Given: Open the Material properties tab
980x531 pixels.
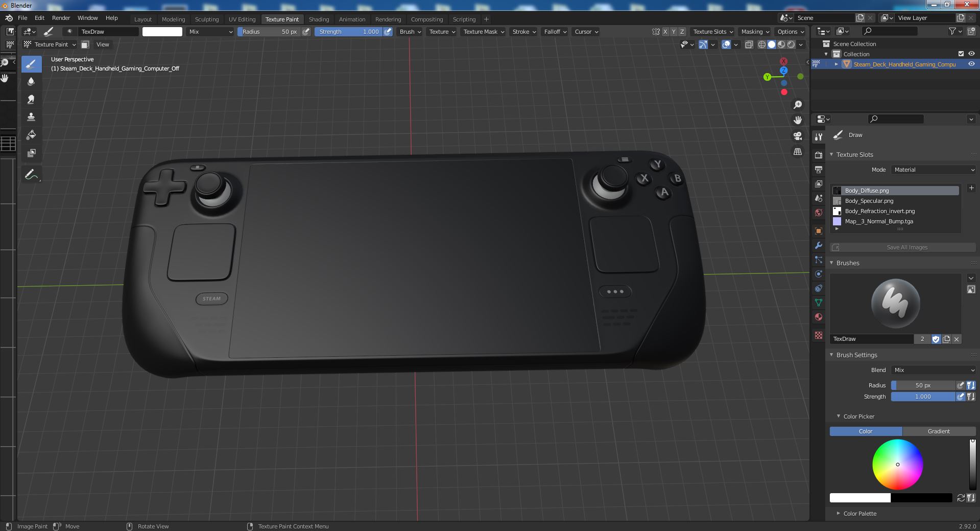Looking at the screenshot, I should [x=819, y=317].
